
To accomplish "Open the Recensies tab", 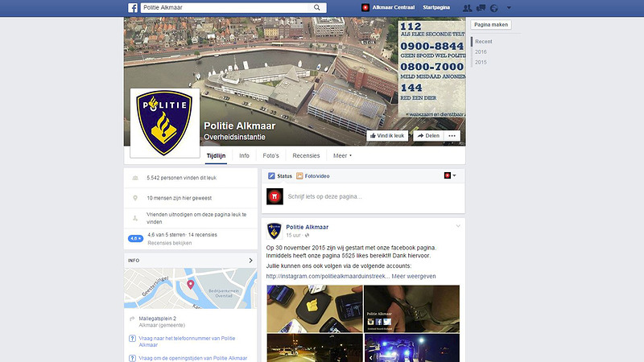I will pyautogui.click(x=306, y=155).
